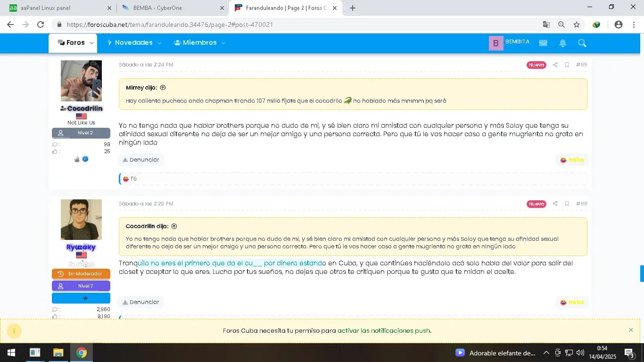The height and width of the screenshot is (362, 644).
Task: Click the Chrome icon in the taskbar
Action: click(x=82, y=353)
